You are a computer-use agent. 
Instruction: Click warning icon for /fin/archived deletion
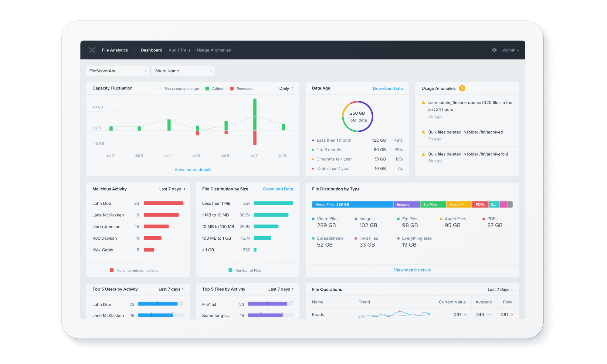point(423,132)
